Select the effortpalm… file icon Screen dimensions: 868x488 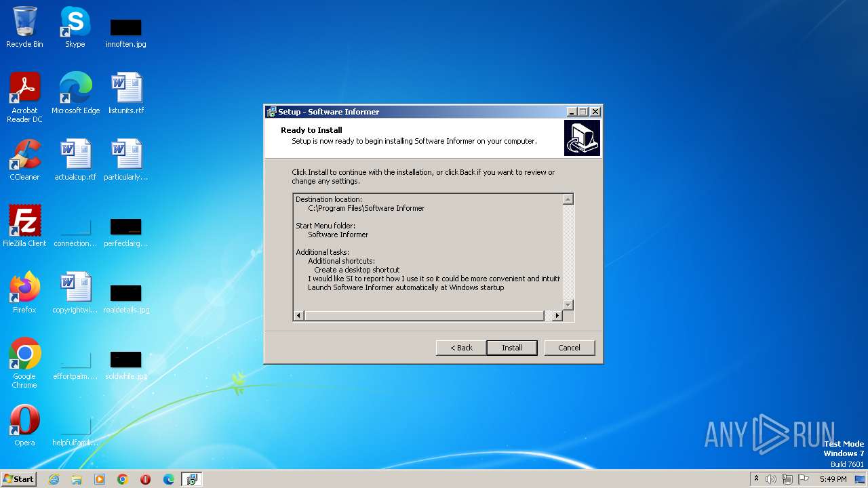pos(75,365)
